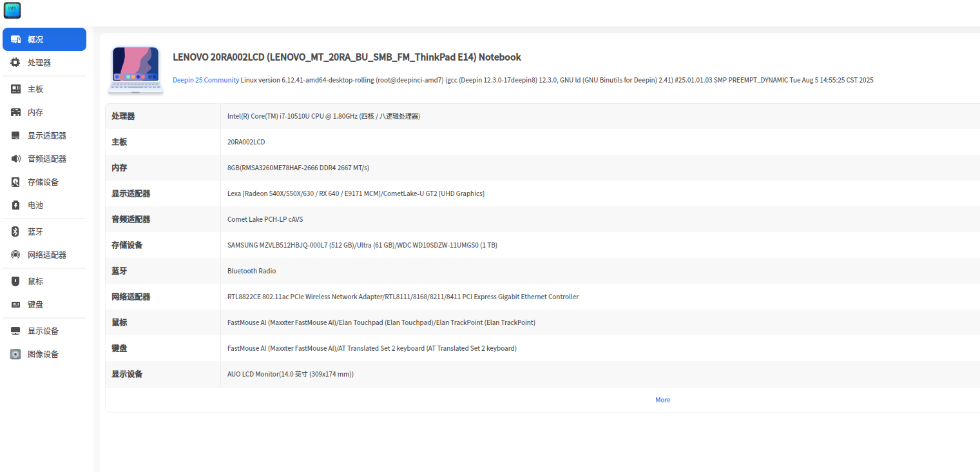Select the highlighted 概况 overview tab
The image size is (980, 472).
click(44, 39)
